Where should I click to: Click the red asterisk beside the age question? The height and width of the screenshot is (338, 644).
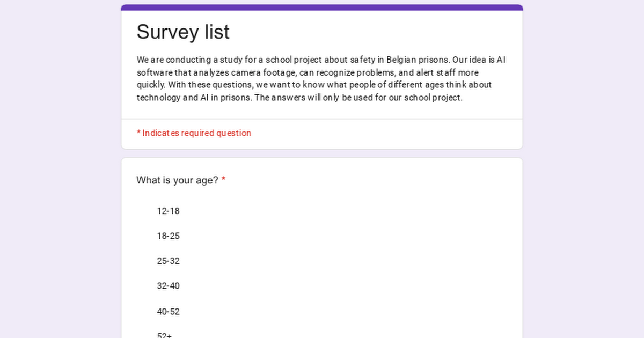pos(223,180)
